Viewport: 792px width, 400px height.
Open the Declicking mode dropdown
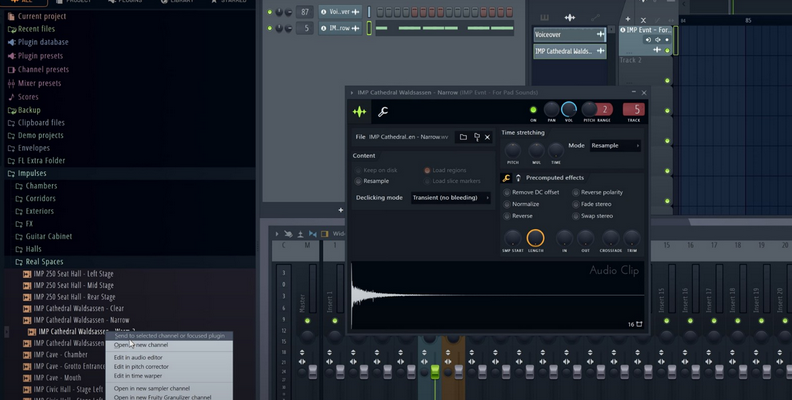tap(451, 198)
